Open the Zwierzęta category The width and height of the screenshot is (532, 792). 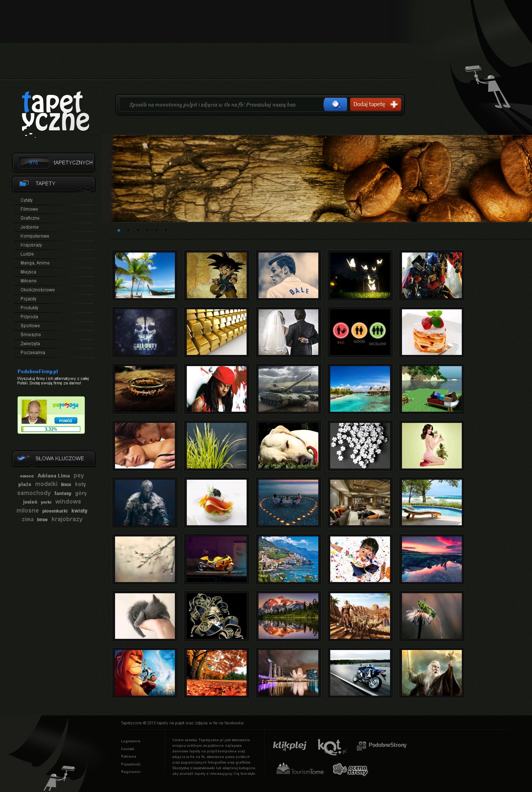click(30, 344)
